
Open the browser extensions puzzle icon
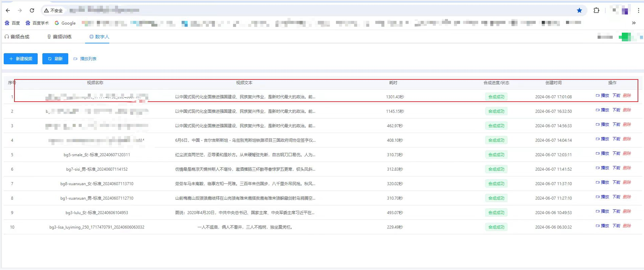pos(596,10)
